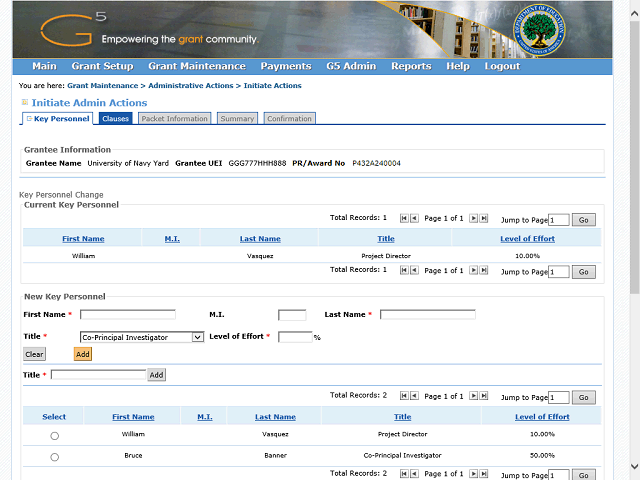Open the Grant Setup menu
This screenshot has width=640, height=480.
(102, 66)
